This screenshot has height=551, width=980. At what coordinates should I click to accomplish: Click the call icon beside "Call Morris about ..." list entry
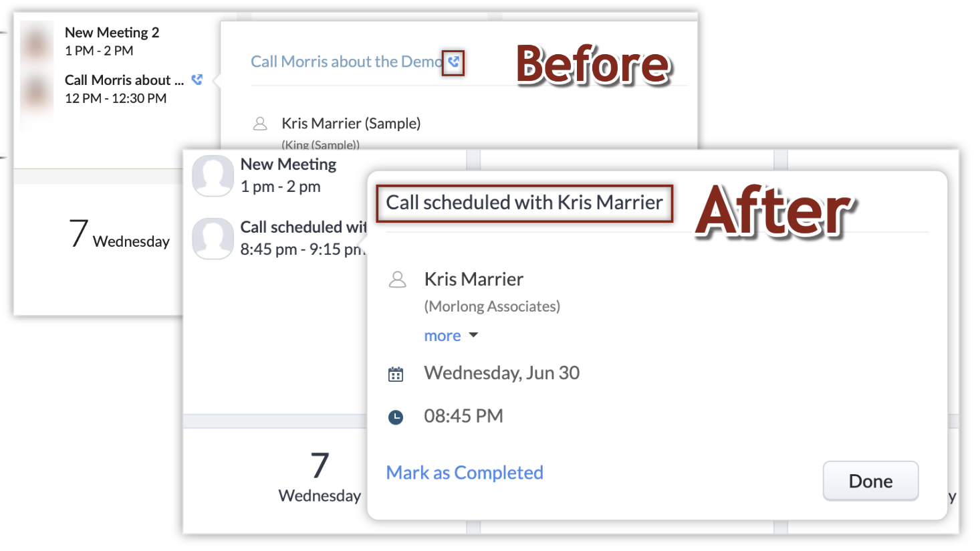point(197,80)
